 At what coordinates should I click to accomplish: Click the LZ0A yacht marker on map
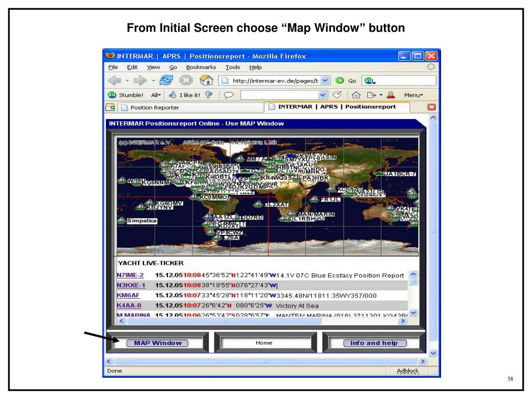(217, 237)
